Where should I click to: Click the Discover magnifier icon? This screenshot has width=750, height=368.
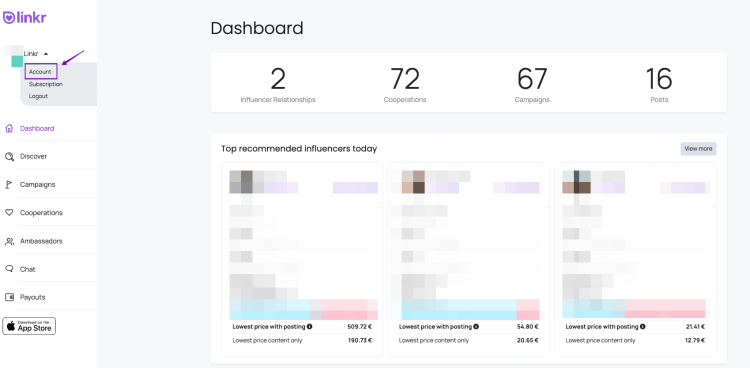[9, 156]
